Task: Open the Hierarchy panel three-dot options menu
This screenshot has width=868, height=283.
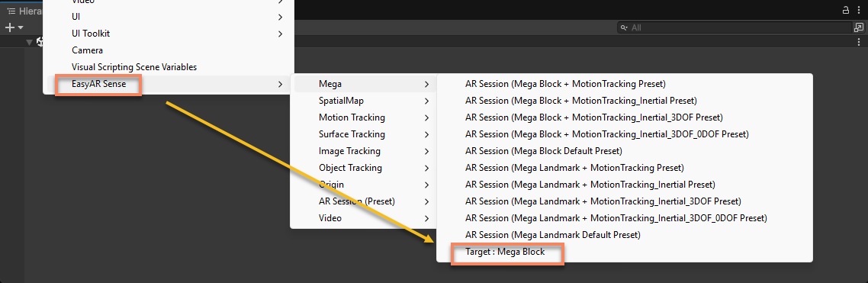Action: [x=859, y=10]
